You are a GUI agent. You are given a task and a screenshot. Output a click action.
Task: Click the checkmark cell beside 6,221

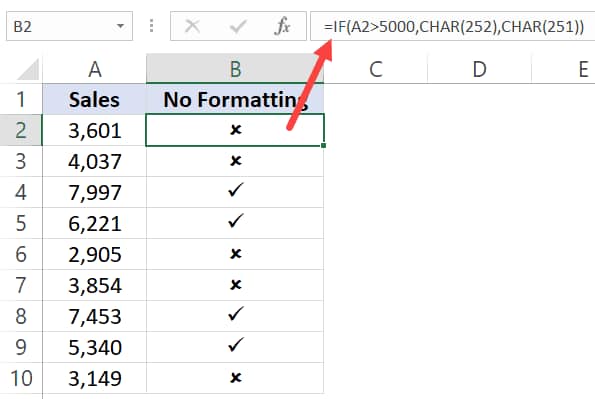[235, 223]
